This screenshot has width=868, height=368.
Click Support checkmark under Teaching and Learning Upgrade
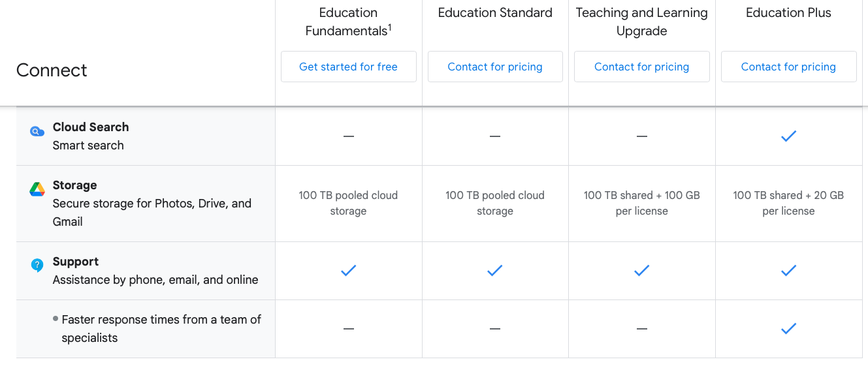point(641,271)
